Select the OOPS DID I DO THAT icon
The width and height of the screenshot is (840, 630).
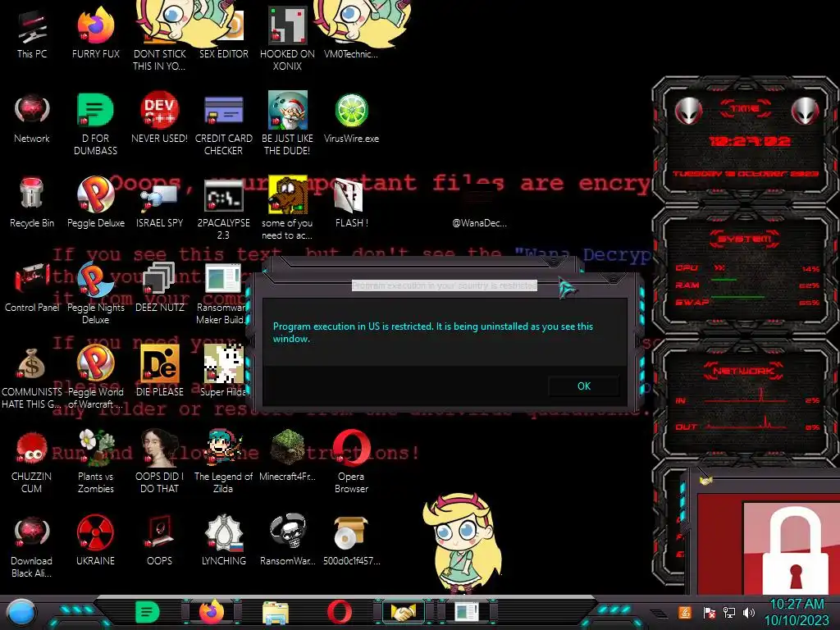pos(159,463)
